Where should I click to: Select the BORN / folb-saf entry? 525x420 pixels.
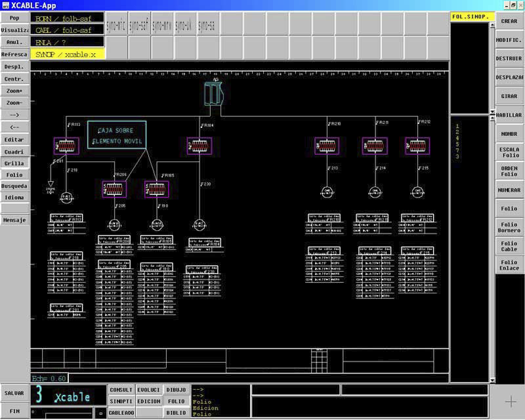pos(68,18)
